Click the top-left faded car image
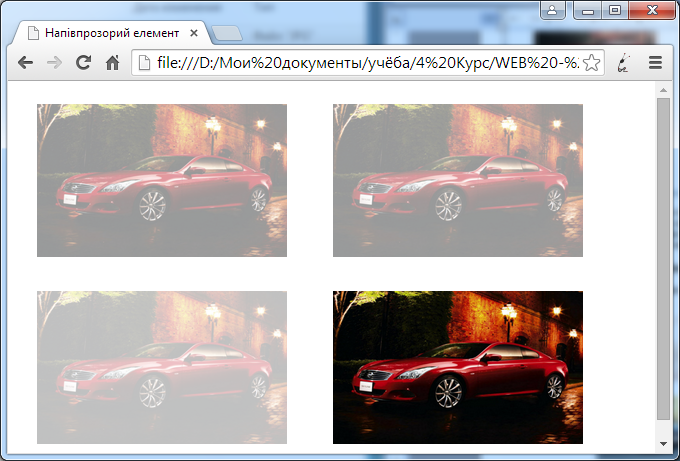This screenshot has height=461, width=680. click(162, 180)
